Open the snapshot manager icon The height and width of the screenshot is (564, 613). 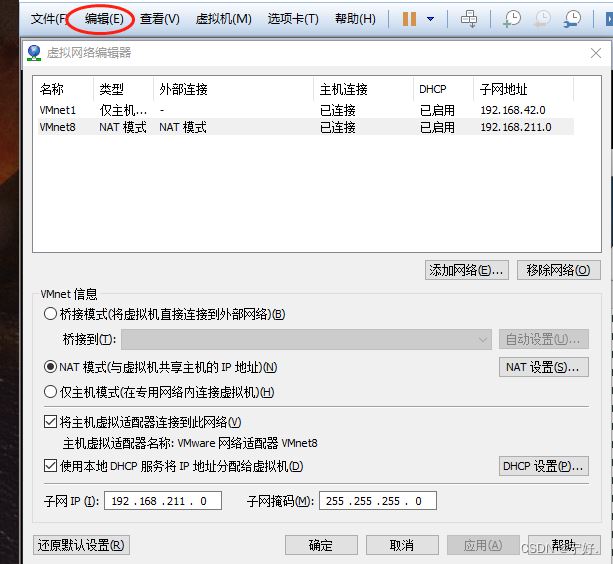pos(572,18)
